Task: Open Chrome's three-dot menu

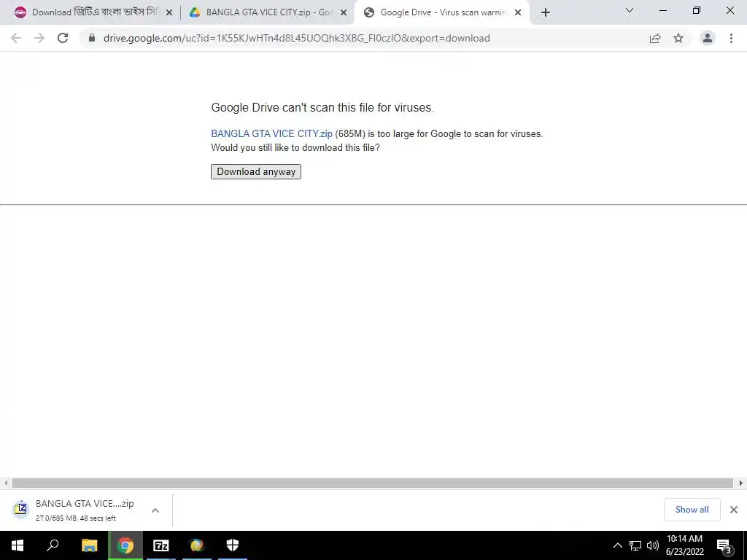Action: [x=731, y=38]
